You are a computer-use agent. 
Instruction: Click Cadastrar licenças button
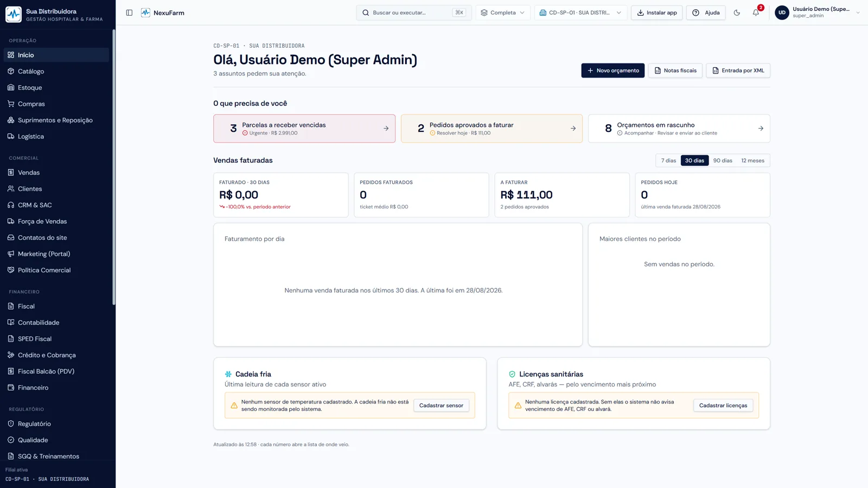[723, 406]
